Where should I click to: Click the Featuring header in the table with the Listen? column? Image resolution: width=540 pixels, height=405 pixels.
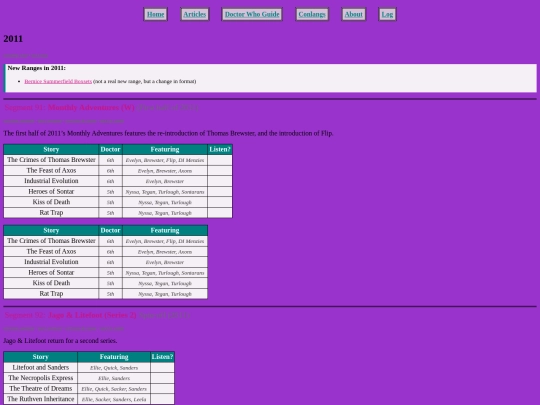click(x=165, y=149)
